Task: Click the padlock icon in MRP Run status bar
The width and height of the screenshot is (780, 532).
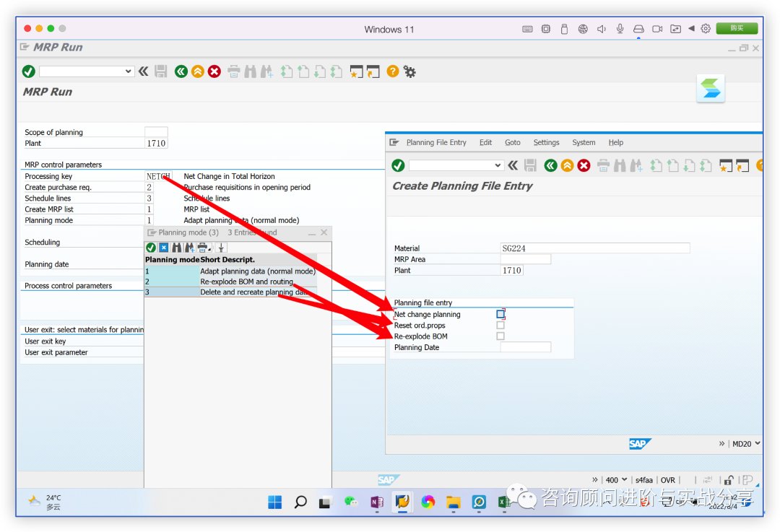Action: (728, 480)
